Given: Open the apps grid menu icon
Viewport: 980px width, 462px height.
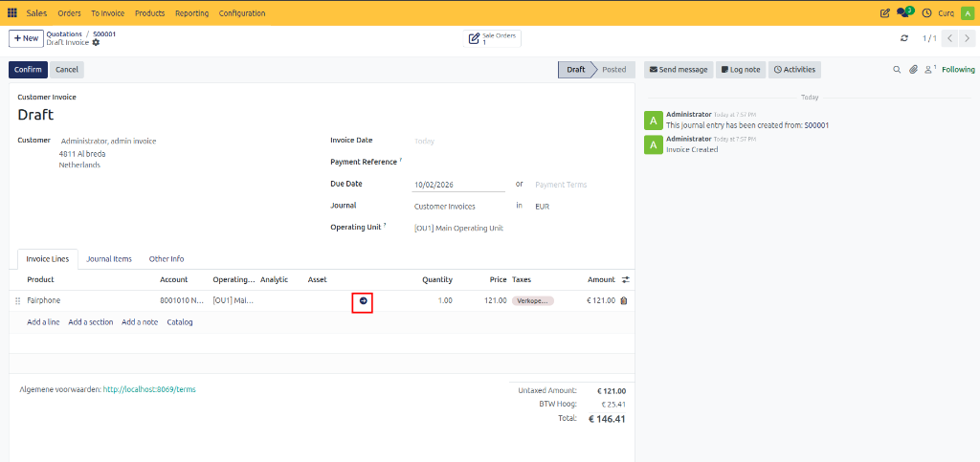Looking at the screenshot, I should (12, 13).
